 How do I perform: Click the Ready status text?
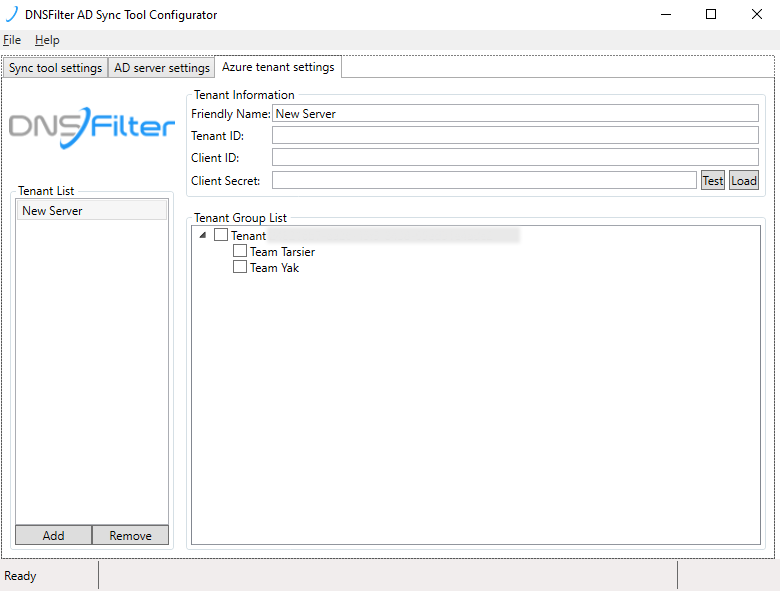[20, 576]
